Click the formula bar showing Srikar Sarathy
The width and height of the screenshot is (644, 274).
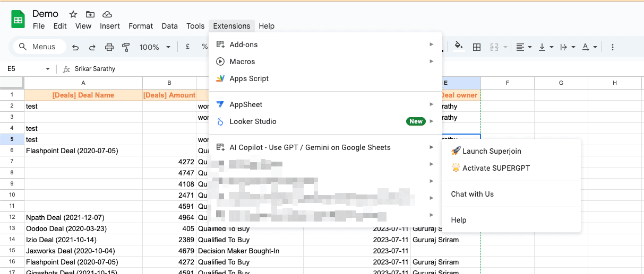350,69
